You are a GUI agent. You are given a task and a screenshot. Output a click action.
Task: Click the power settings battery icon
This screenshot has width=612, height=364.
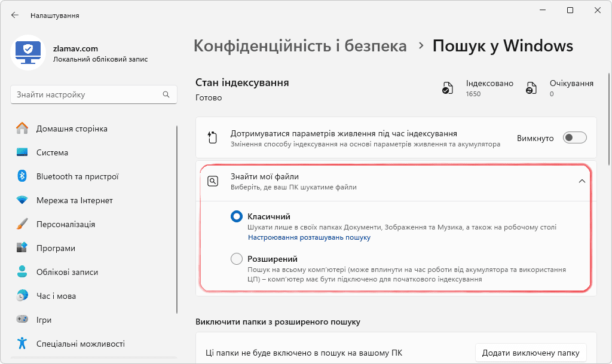pyautogui.click(x=212, y=137)
